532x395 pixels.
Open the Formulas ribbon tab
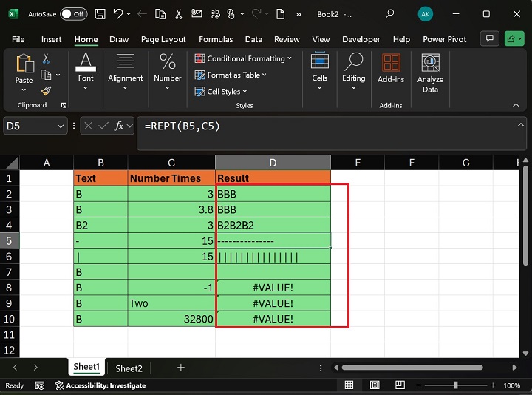coord(216,39)
